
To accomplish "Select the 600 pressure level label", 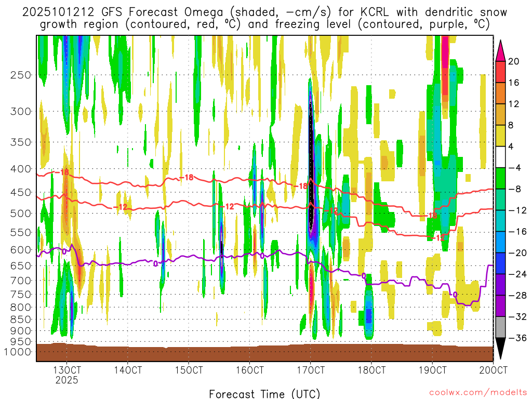I will coord(21,250).
